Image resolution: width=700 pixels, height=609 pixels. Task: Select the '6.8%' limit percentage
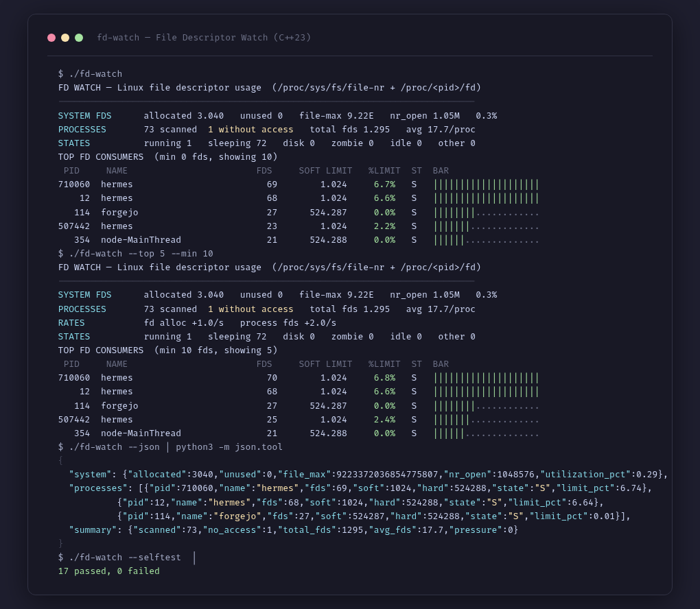[384, 377]
